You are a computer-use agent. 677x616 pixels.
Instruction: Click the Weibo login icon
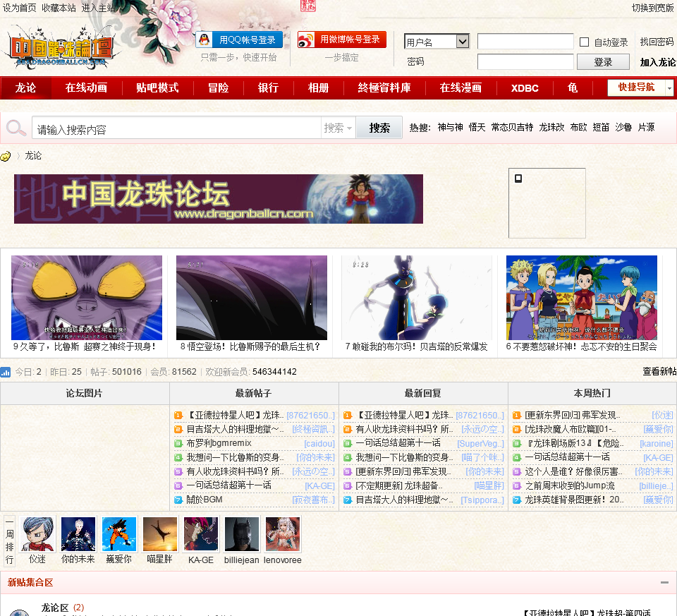coord(306,40)
